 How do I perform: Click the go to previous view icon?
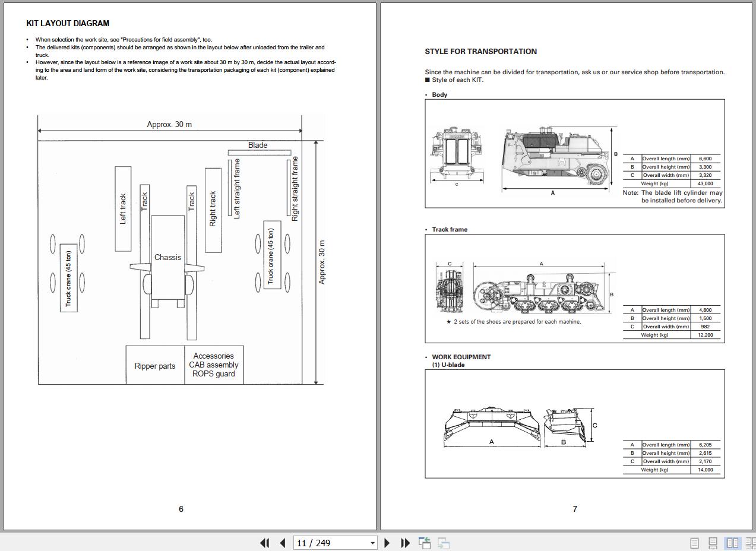[425, 543]
